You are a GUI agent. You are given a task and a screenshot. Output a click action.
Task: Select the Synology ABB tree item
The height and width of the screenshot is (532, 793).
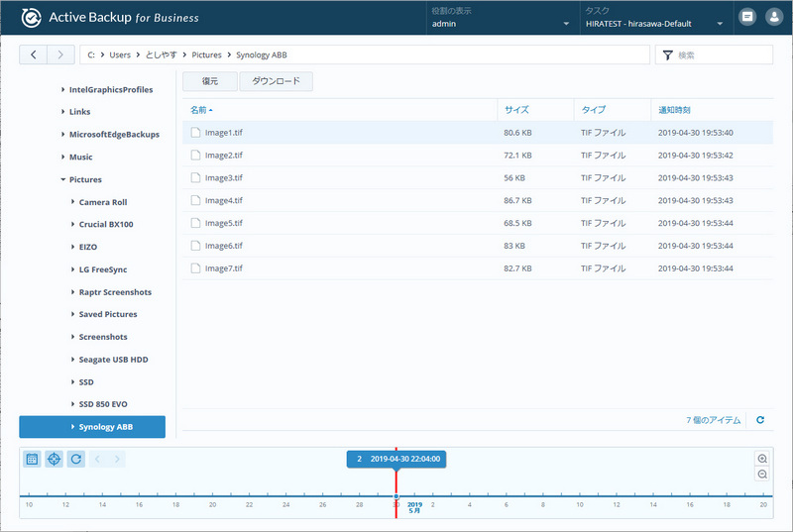[92, 427]
